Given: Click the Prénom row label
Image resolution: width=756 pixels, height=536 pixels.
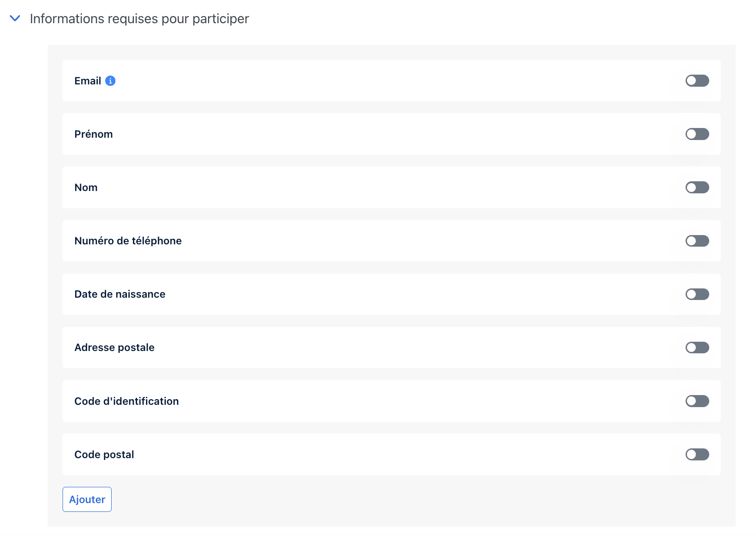Looking at the screenshot, I should (x=94, y=134).
